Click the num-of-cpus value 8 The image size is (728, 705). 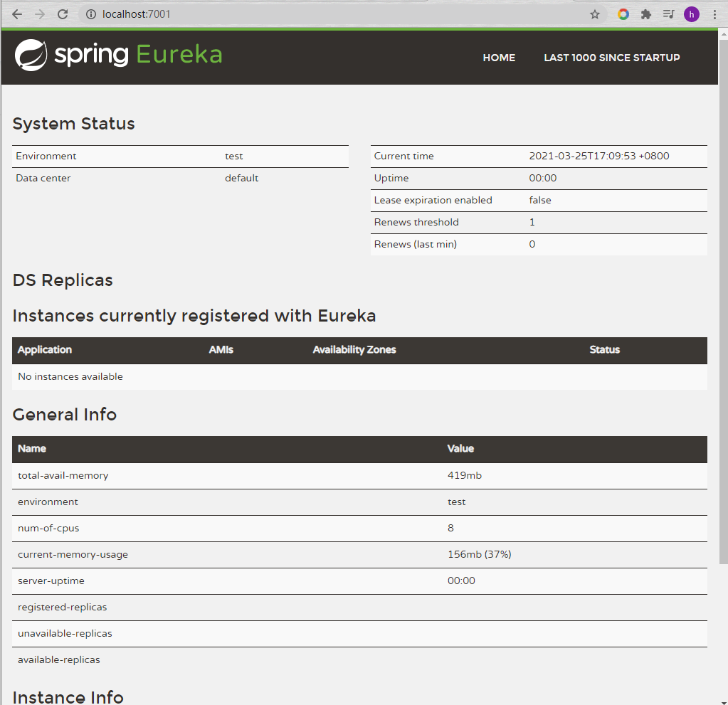[x=451, y=528]
